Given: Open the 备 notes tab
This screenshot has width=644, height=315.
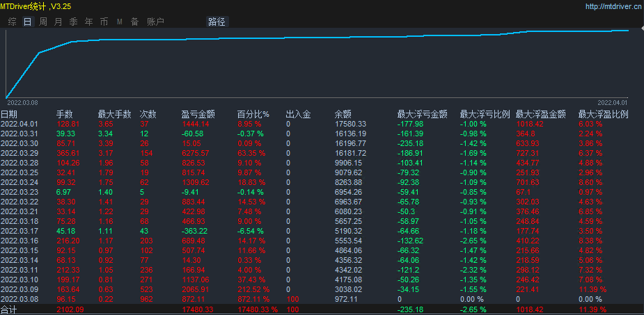Looking at the screenshot, I should pyautogui.click(x=134, y=22).
